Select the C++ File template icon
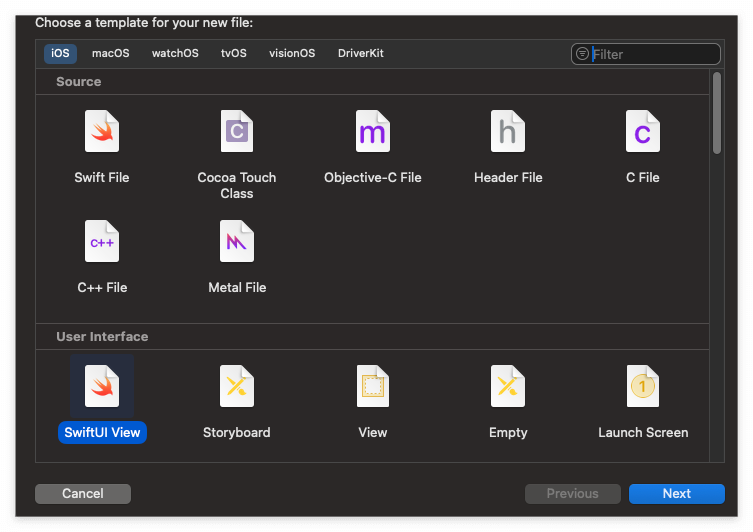This screenshot has width=753, height=532. 102,241
